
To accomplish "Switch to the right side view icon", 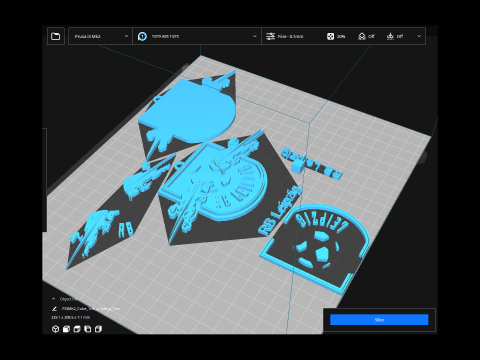I will pos(98,329).
